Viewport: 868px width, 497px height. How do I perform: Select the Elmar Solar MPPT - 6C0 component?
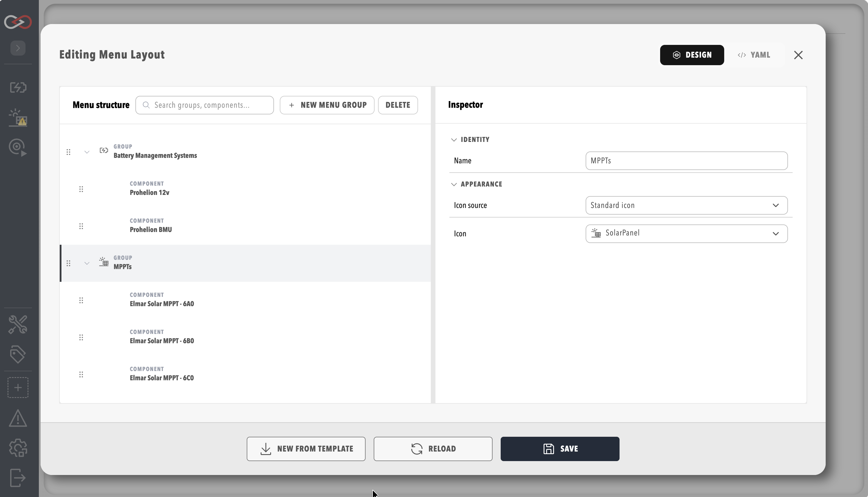245,374
